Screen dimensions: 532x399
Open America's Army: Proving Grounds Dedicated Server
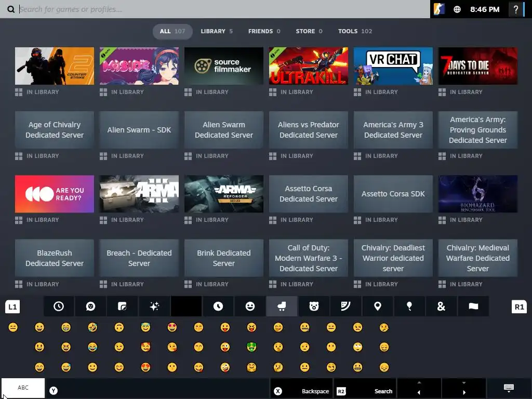point(478,129)
